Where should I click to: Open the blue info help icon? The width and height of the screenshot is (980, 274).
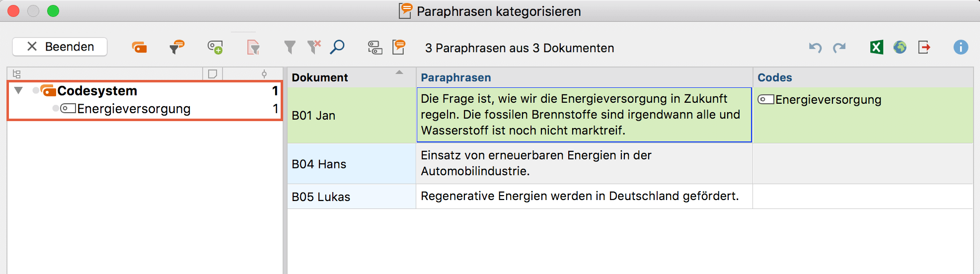pyautogui.click(x=961, y=47)
